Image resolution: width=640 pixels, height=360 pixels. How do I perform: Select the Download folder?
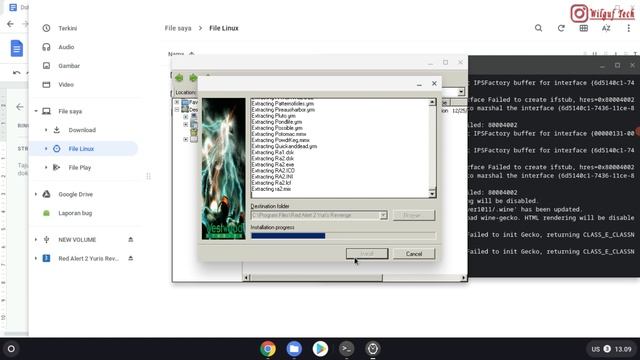point(82,130)
